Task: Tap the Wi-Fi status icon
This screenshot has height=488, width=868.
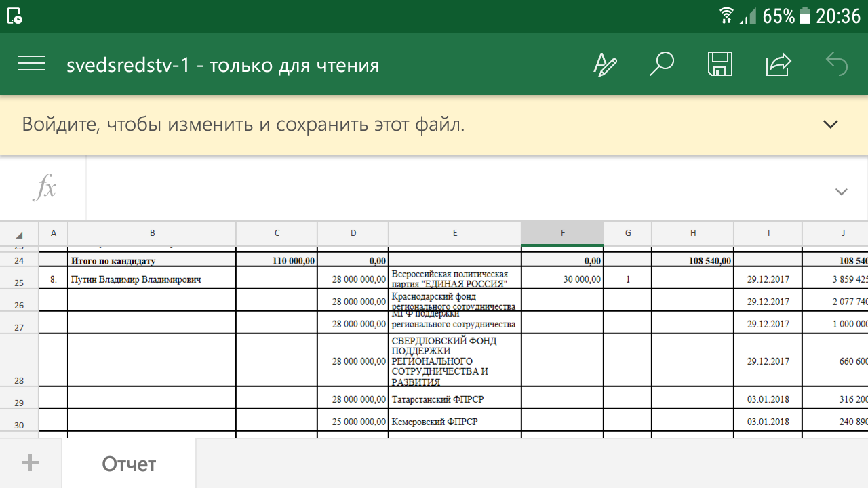Action: [727, 16]
